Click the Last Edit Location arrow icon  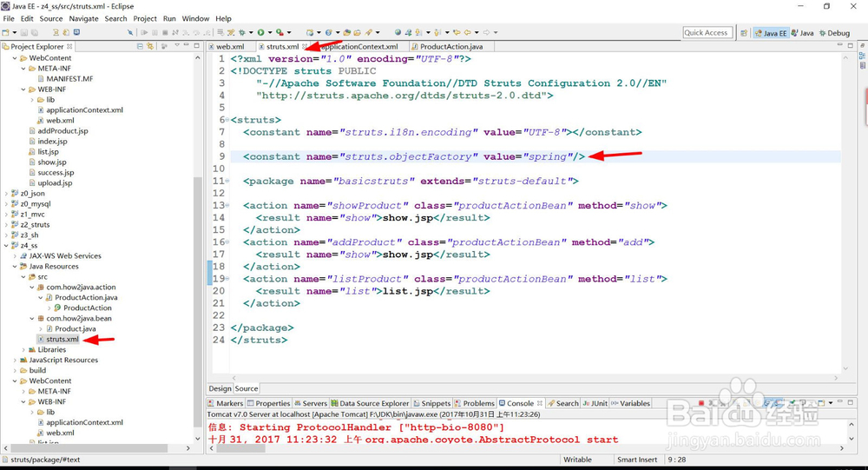[x=457, y=33]
